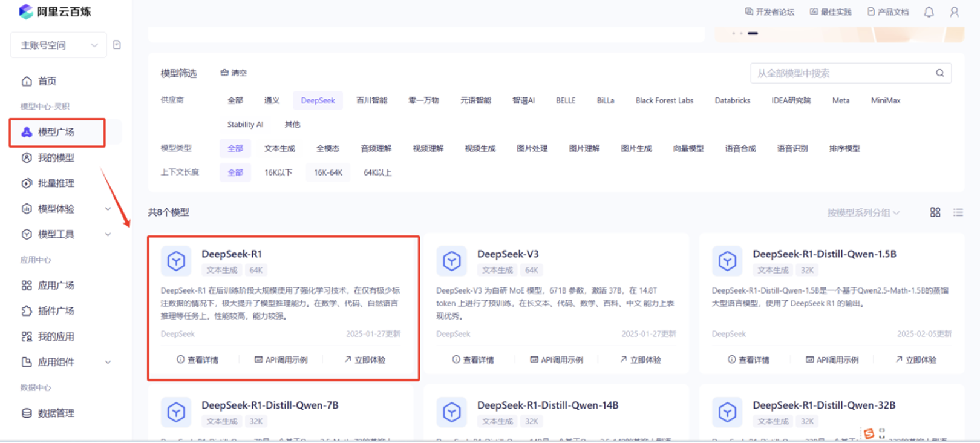Click API调用示例 on the DeepSeek-R1 card
980x443 pixels.
click(281, 359)
